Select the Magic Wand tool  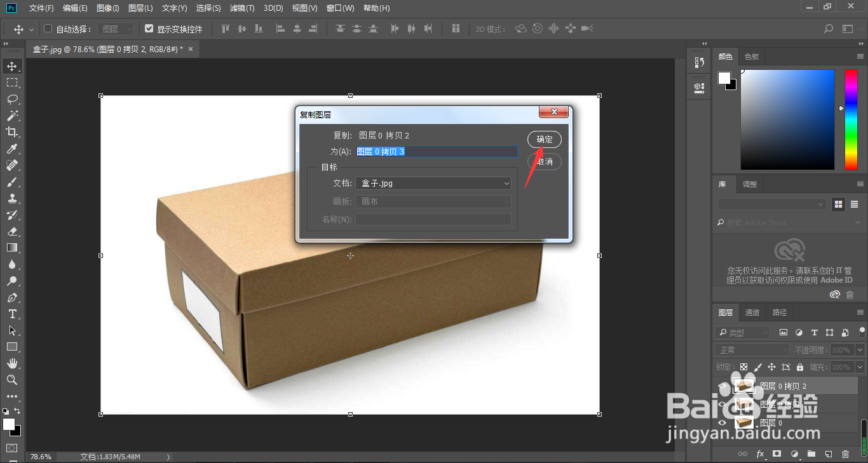11,116
